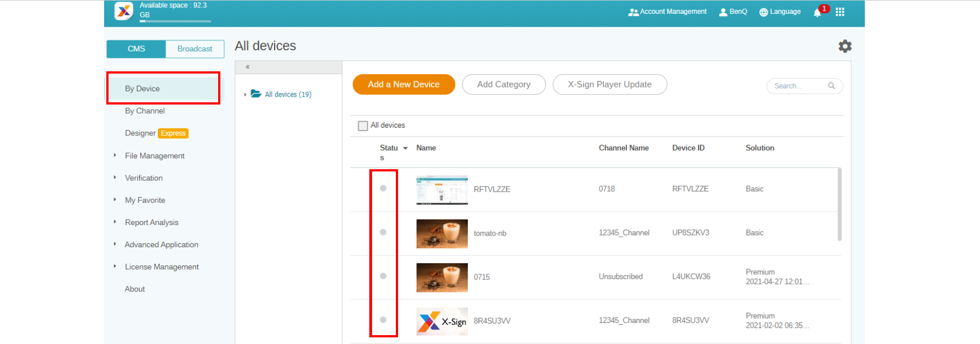Open settings gear for All devices

[844, 46]
